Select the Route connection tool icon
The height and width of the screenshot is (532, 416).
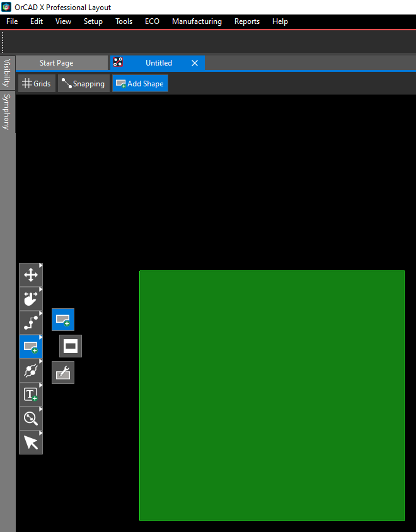31,323
